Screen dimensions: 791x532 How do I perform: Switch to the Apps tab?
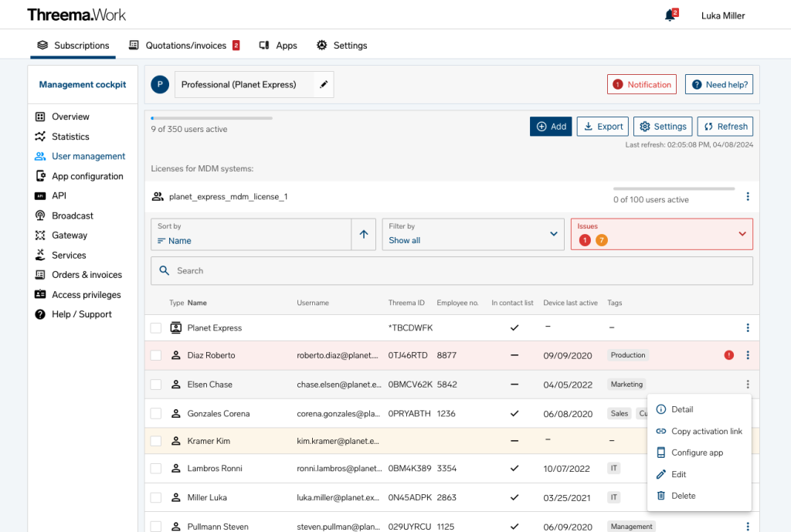pyautogui.click(x=277, y=45)
